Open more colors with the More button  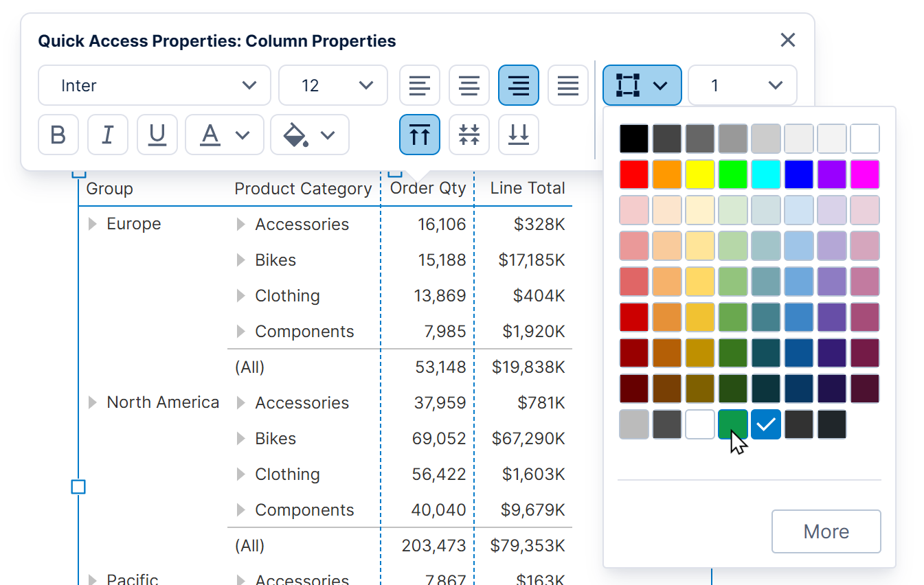click(826, 531)
